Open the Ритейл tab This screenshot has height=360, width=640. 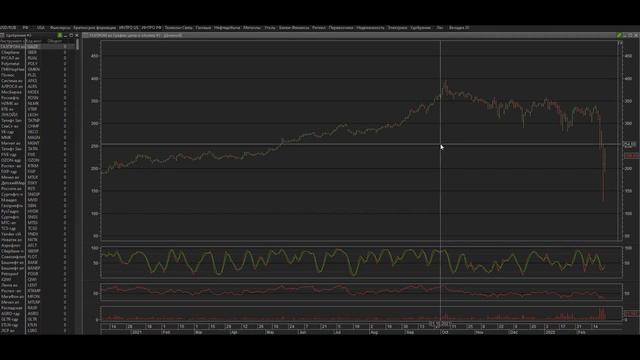click(x=319, y=28)
